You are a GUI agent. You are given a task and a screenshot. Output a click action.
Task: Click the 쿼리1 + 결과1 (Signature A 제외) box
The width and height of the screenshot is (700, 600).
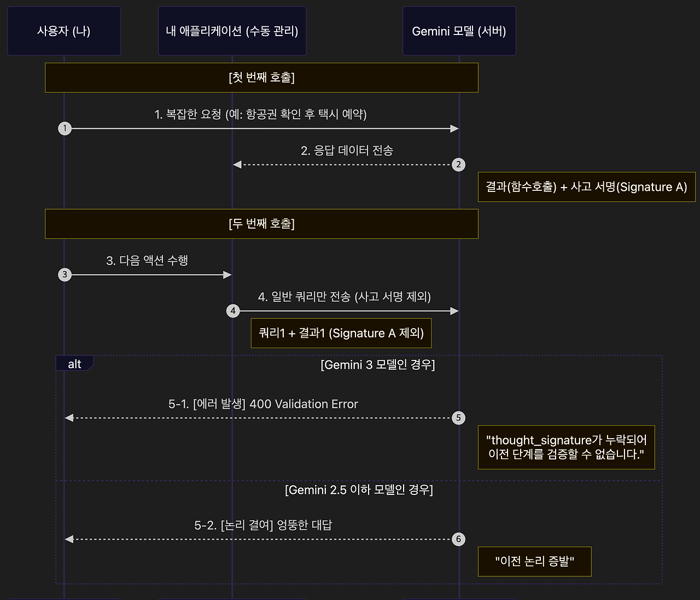pos(341,333)
